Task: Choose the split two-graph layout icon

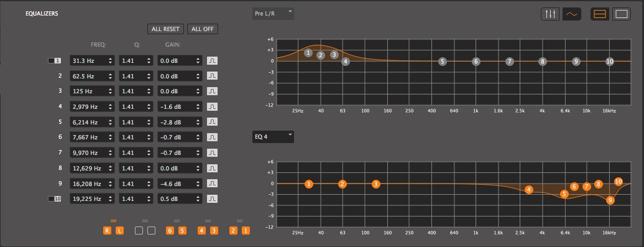Action: pyautogui.click(x=600, y=14)
